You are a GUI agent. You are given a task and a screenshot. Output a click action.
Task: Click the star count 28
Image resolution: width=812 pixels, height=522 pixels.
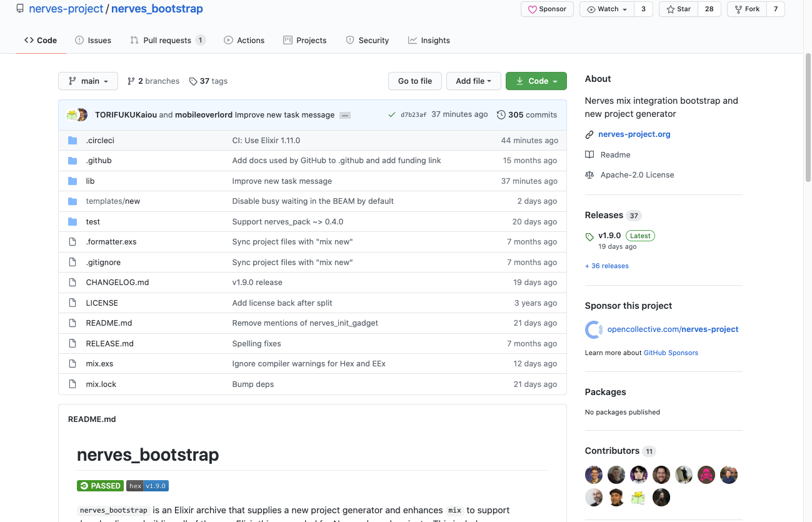click(x=709, y=9)
